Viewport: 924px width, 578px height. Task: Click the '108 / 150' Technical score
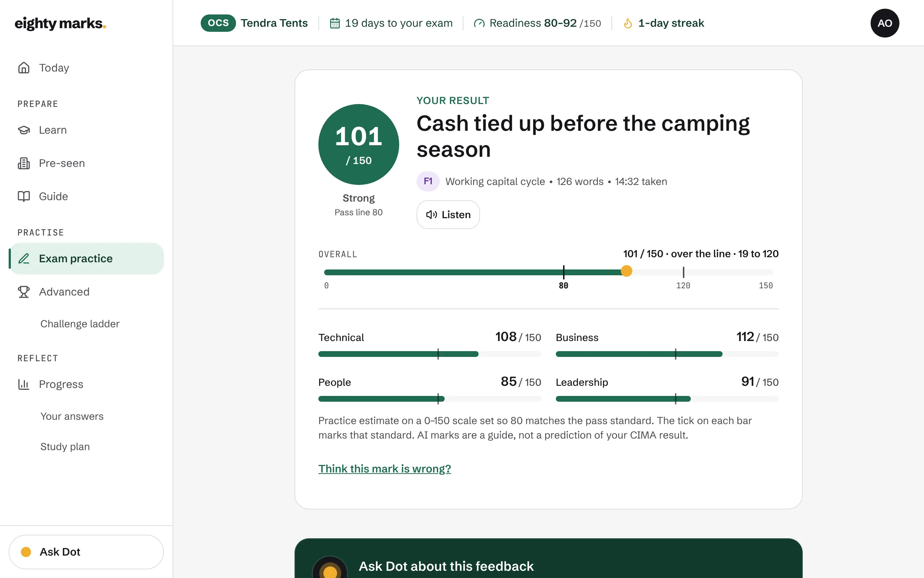pyautogui.click(x=518, y=337)
